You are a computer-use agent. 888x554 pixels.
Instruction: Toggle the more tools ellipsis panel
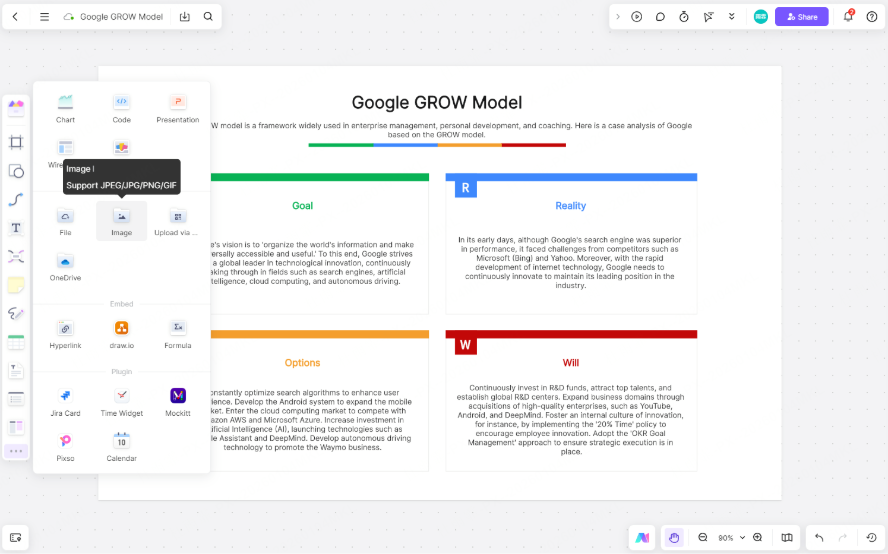(16, 451)
